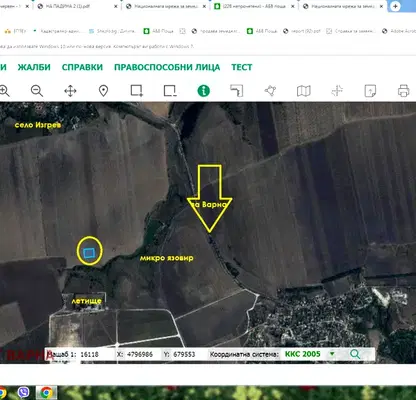Click the grayed crosshair cut tool
The width and height of the screenshot is (416, 400).
tap(337, 91)
